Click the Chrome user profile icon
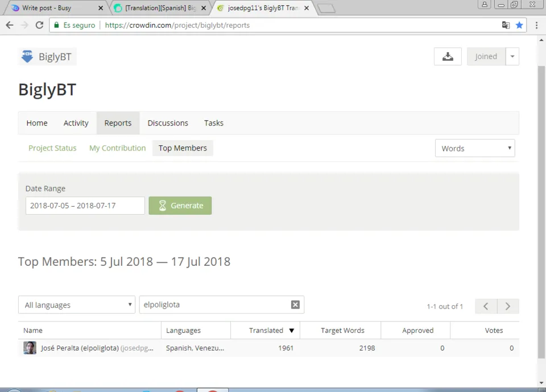This screenshot has width=546, height=392. [485, 5]
